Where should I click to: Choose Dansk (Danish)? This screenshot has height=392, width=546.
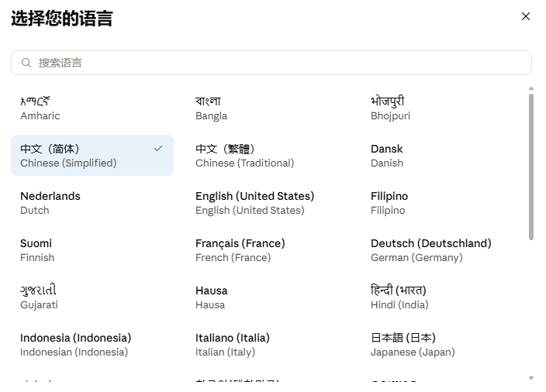(x=443, y=156)
